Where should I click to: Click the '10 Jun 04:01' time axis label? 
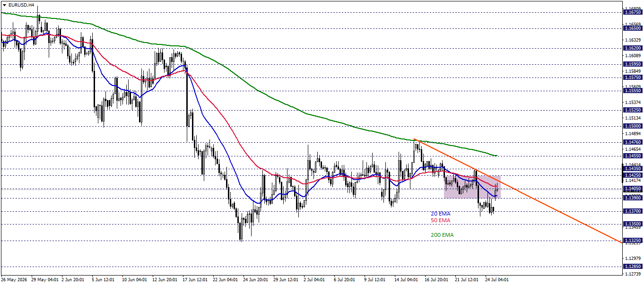tap(134, 280)
